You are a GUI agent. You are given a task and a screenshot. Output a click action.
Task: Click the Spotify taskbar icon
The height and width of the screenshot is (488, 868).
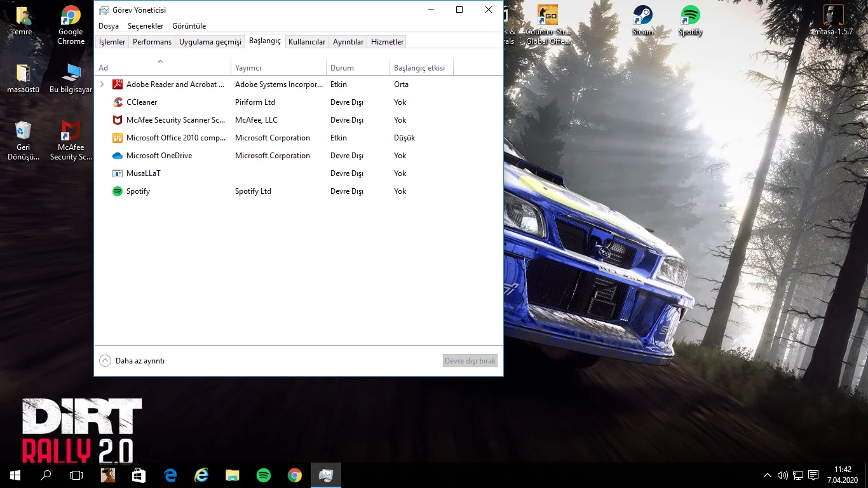pyautogui.click(x=264, y=475)
